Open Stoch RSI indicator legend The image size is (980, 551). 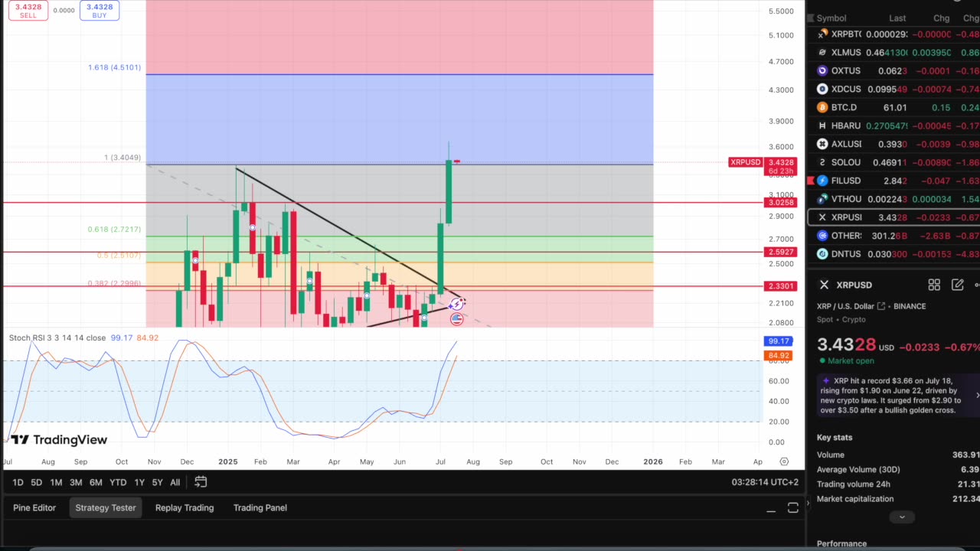point(57,337)
